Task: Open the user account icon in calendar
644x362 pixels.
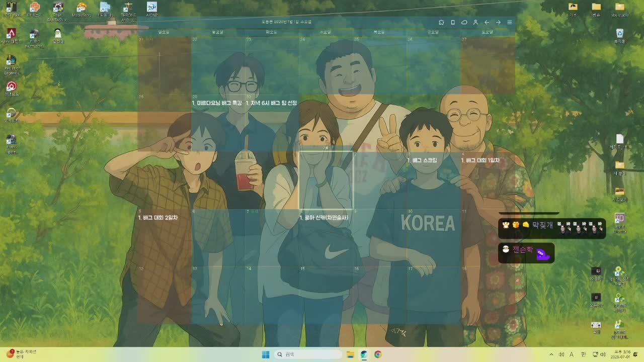Action: coord(475,22)
